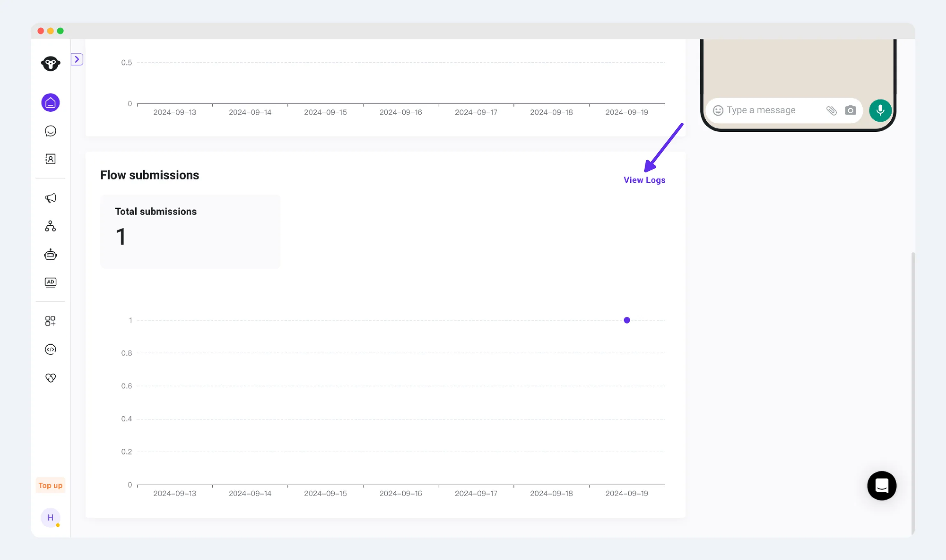Image resolution: width=946 pixels, height=560 pixels.
Task: Open the chatbot robot icon in sidebar
Action: (x=51, y=255)
